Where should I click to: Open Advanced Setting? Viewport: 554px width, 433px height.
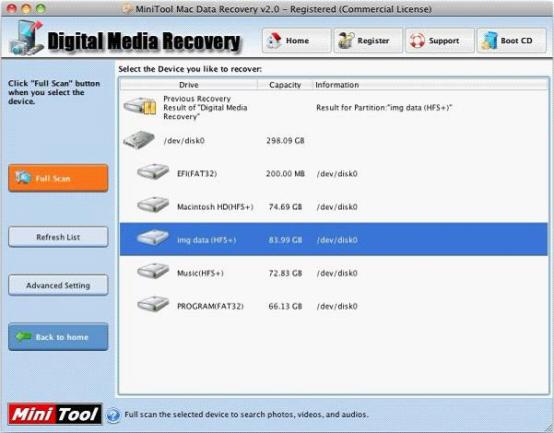[58, 285]
